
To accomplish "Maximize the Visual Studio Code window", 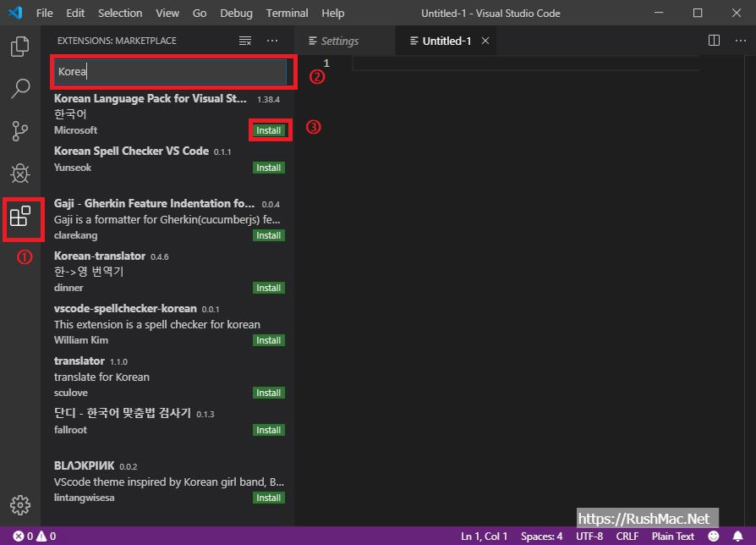I will [698, 13].
